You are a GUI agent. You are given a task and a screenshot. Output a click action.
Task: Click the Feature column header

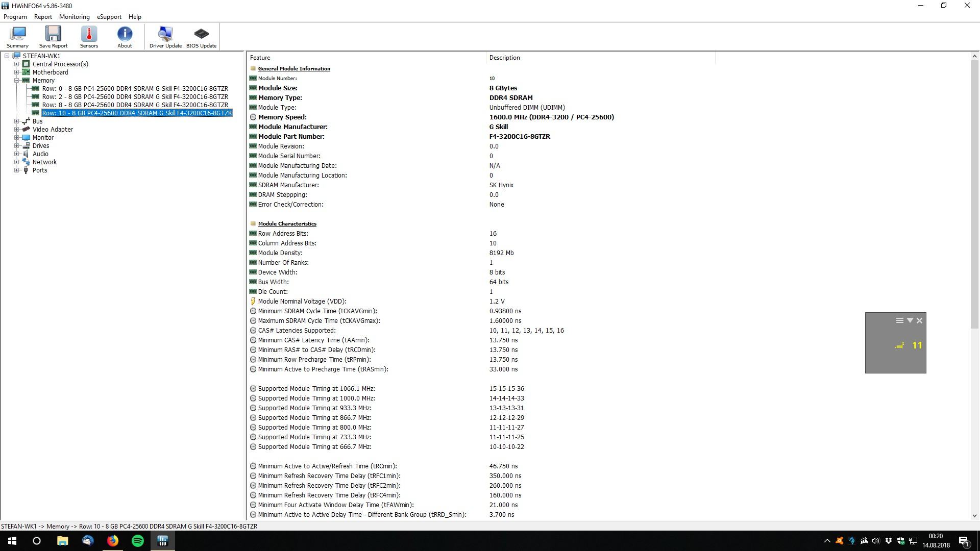point(366,58)
